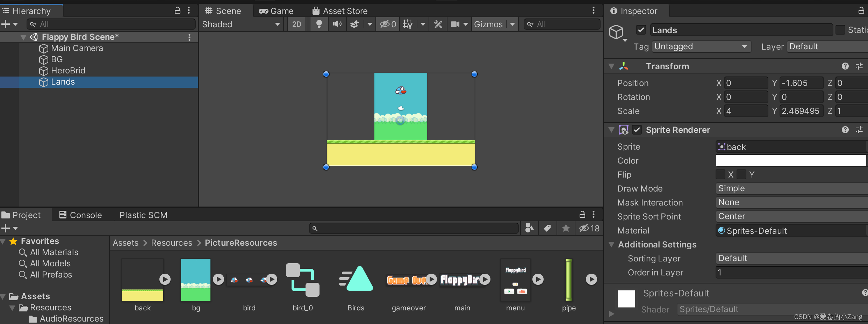
Task: Select the pipe sprite asset
Action: tap(569, 280)
